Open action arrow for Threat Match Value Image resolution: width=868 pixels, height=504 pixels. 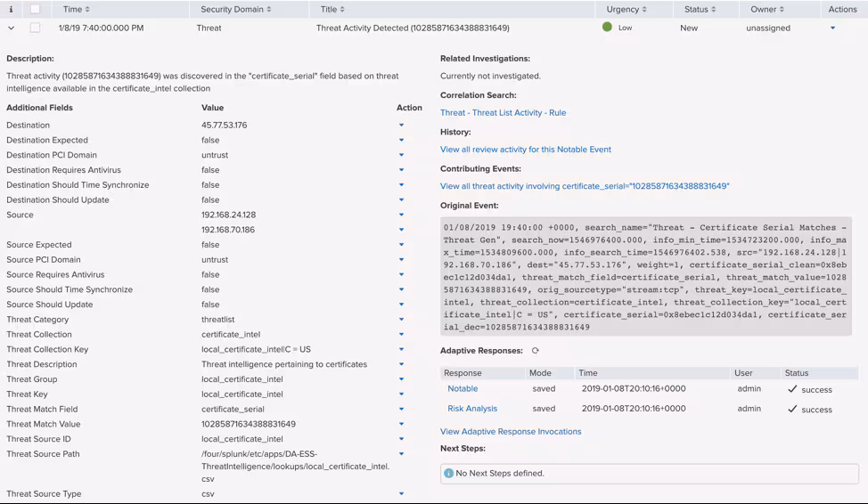(x=401, y=424)
